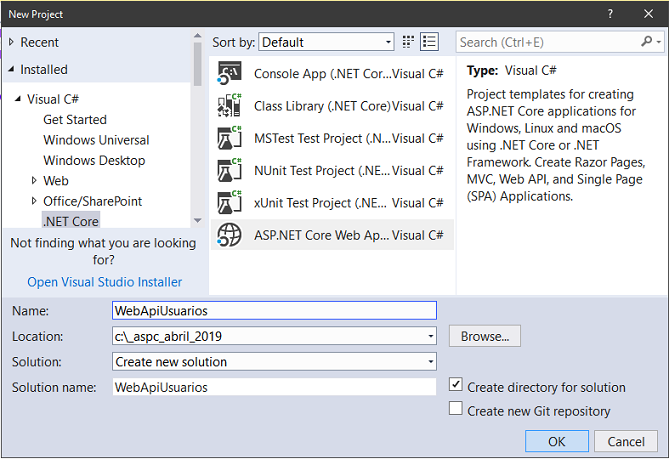Switch to small icons view
669x459 pixels.
coord(408,42)
